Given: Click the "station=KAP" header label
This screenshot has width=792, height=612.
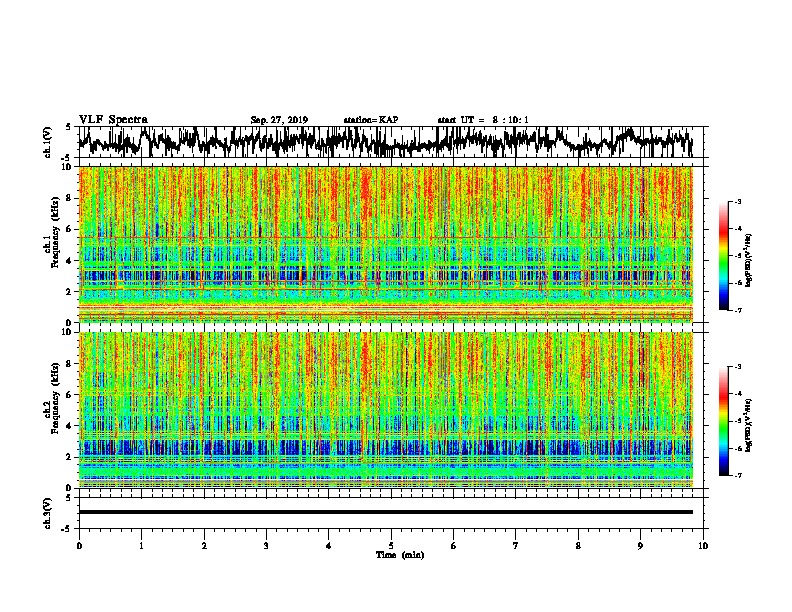Looking at the screenshot, I should click(x=371, y=120).
